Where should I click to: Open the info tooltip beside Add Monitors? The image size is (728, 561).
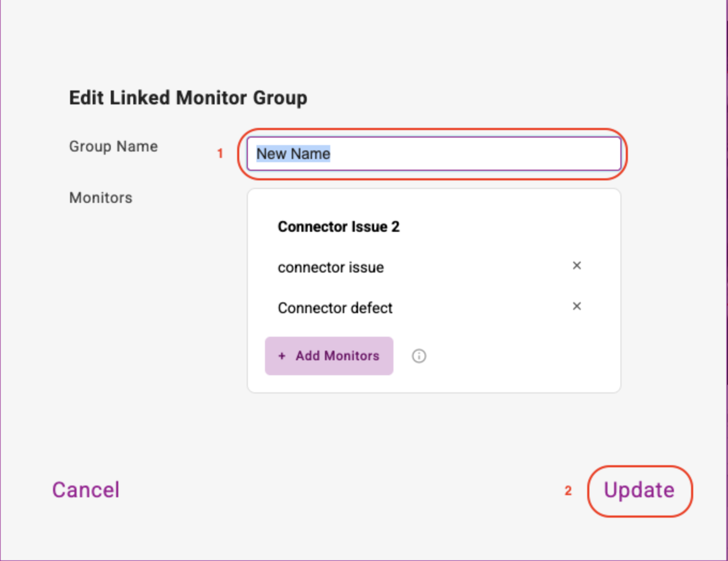pos(419,356)
